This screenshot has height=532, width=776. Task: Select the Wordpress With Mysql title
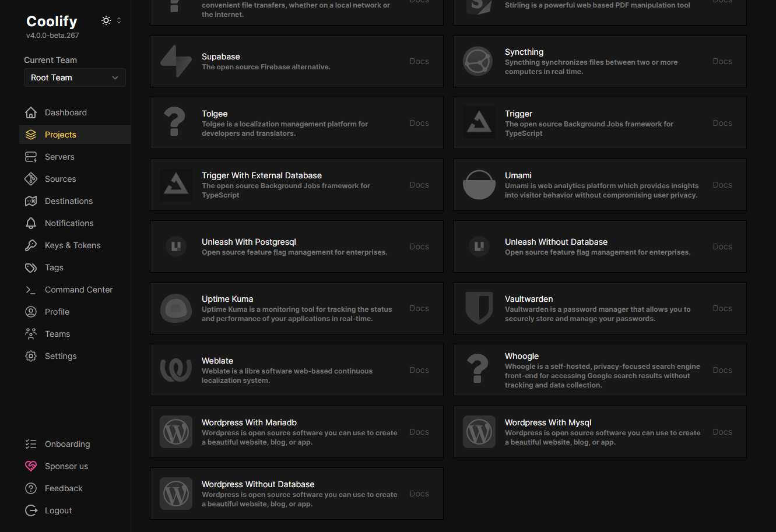pyautogui.click(x=548, y=422)
